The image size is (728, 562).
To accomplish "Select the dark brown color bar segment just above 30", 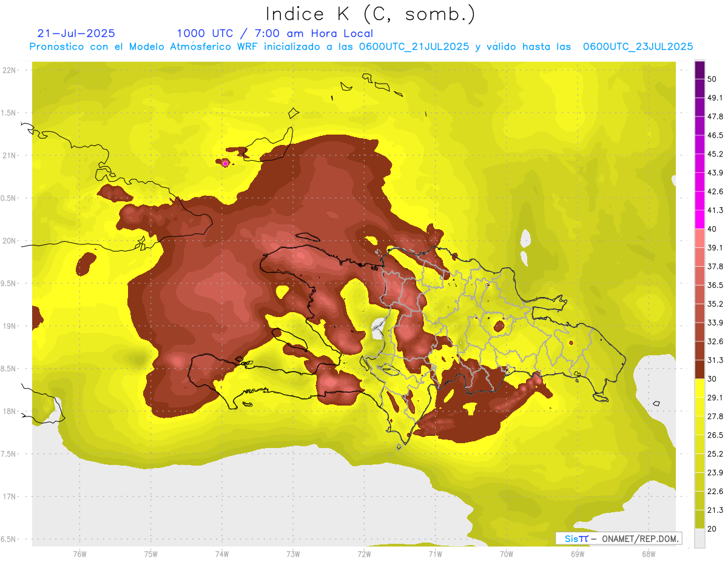I will click(x=699, y=369).
